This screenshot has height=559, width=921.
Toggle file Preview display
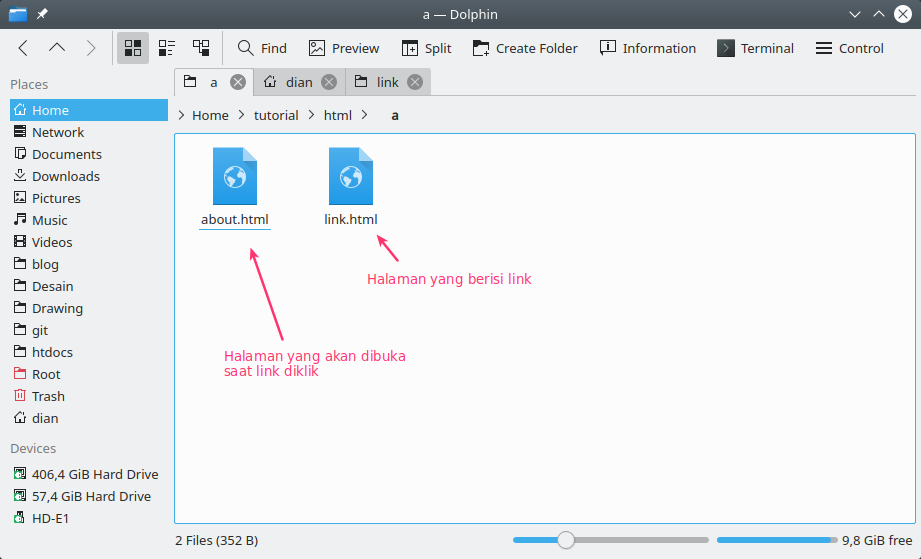pos(344,48)
